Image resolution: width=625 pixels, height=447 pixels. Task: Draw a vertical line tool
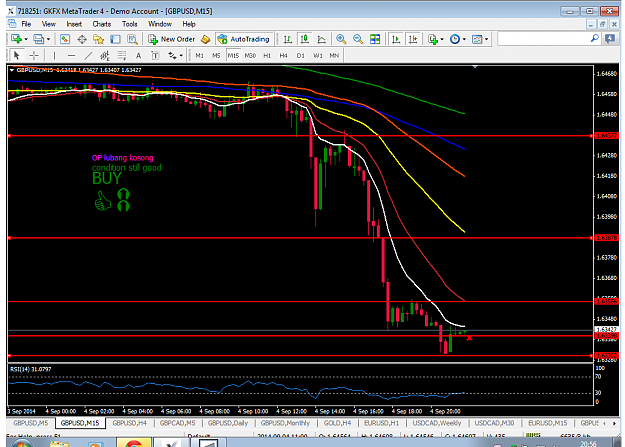coord(54,55)
